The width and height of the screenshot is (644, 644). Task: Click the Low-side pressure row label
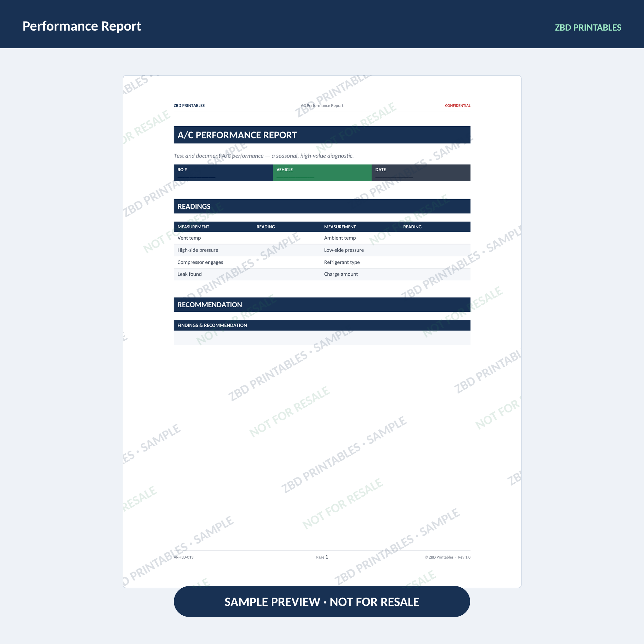pyautogui.click(x=344, y=250)
